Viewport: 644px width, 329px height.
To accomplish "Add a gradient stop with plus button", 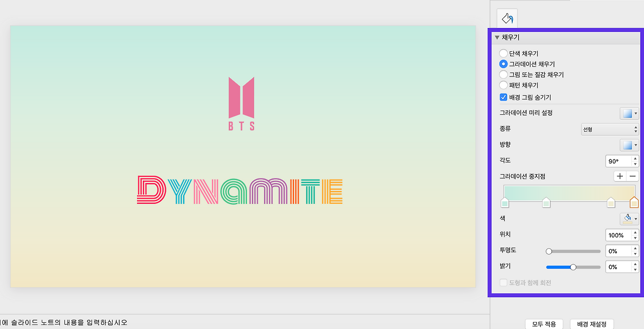I will [620, 176].
